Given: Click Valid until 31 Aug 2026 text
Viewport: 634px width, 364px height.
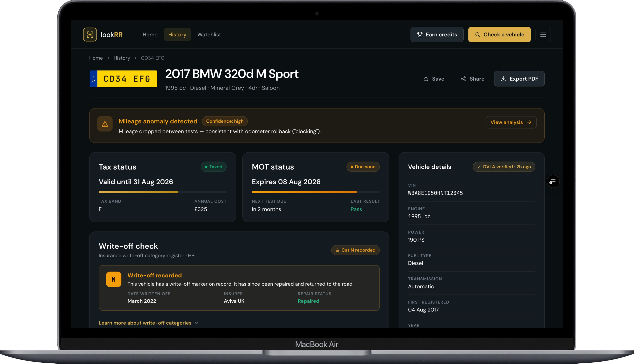Looking at the screenshot, I should tap(136, 182).
